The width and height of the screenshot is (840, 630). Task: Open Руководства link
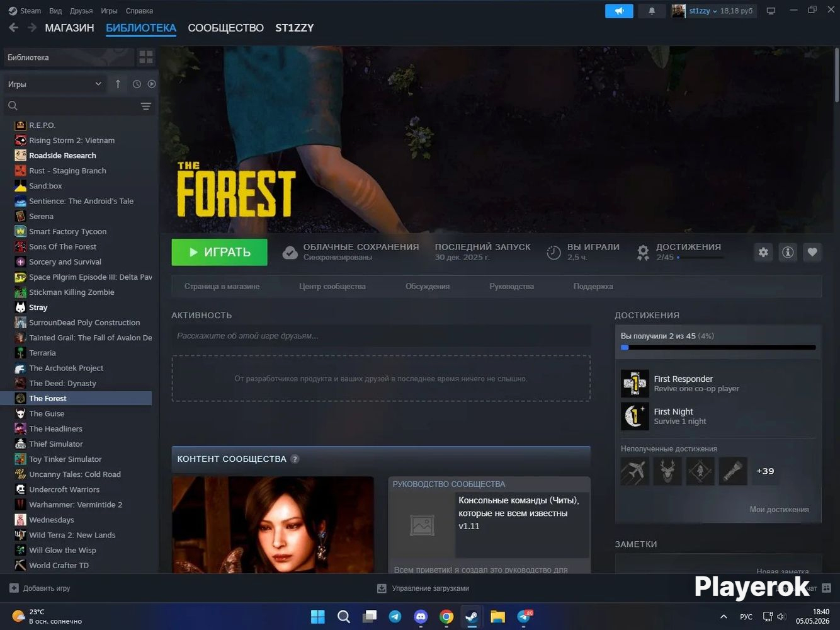tap(511, 287)
